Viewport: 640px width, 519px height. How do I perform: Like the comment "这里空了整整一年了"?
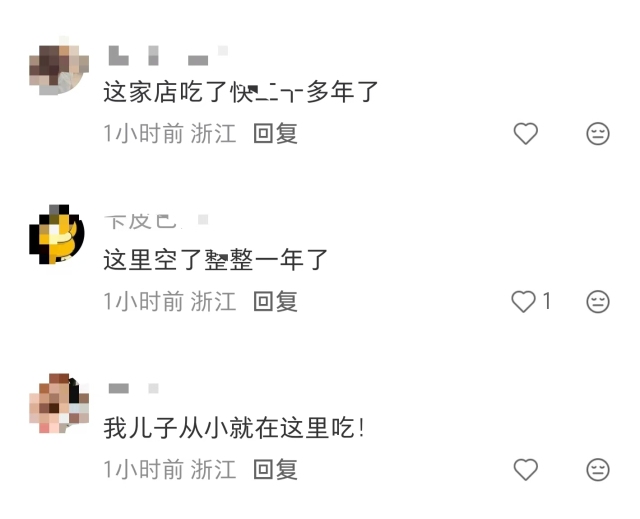tap(524, 302)
